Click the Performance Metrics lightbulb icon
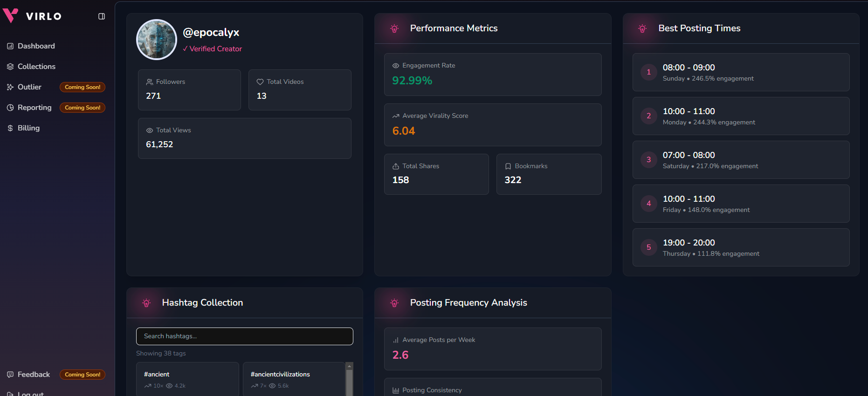Image resolution: width=868 pixels, height=396 pixels. point(394,28)
